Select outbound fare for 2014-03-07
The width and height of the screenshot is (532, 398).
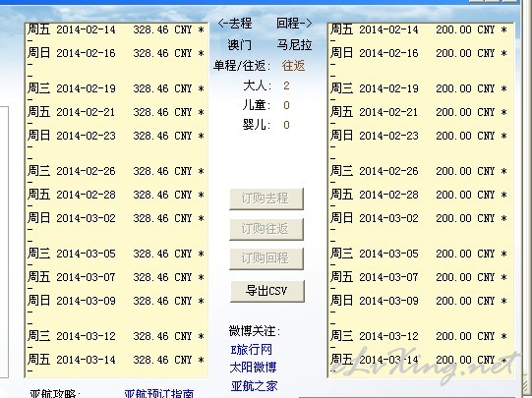116,277
